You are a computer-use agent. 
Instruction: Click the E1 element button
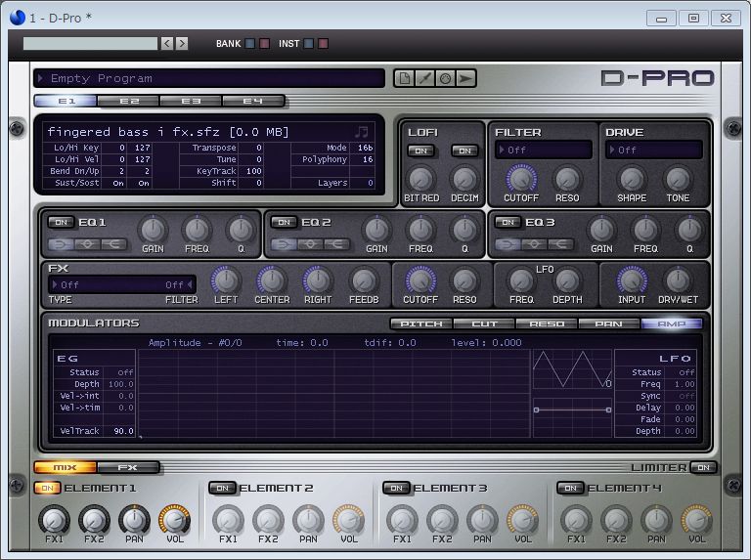coord(66,101)
